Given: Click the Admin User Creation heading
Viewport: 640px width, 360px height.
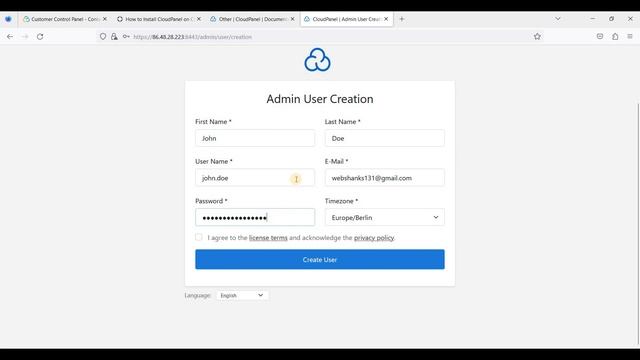Looking at the screenshot, I should click(x=320, y=99).
